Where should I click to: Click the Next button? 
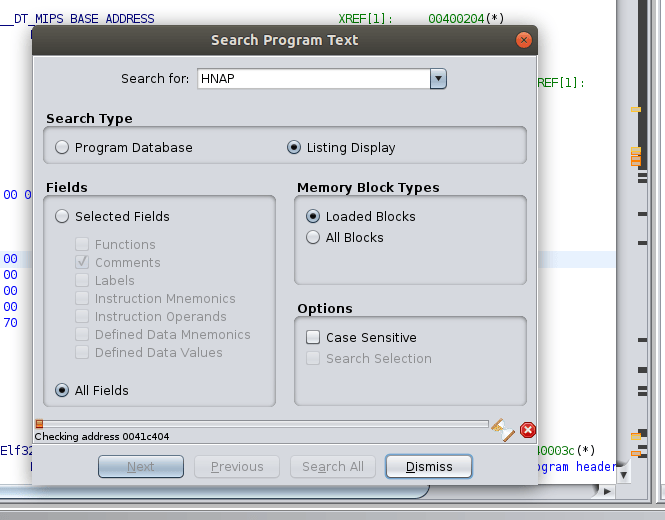[141, 466]
